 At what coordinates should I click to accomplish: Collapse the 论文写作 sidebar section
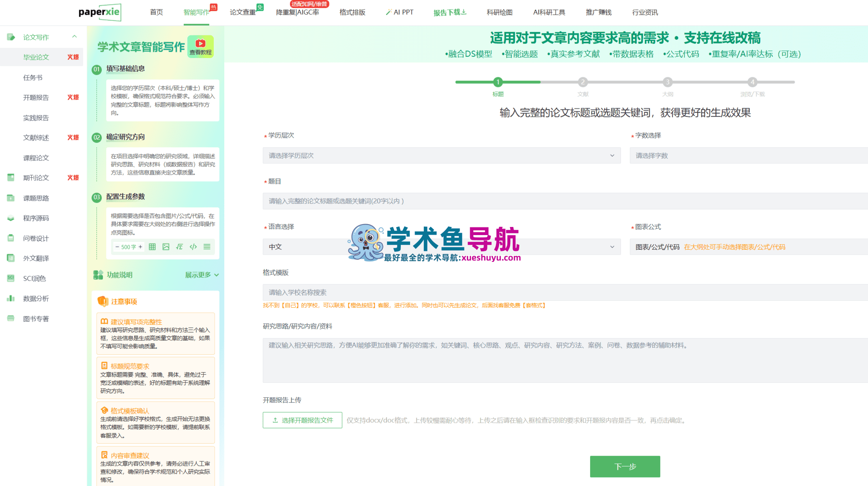[x=74, y=37]
